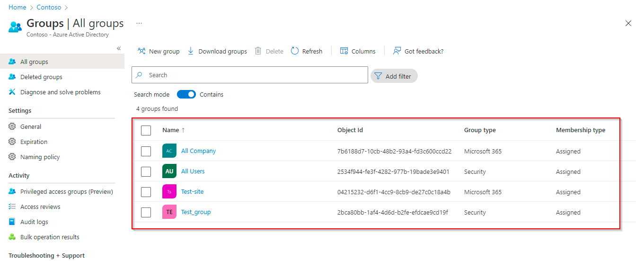Check the Test_group row checkbox
The height and width of the screenshot is (261, 644).
[x=146, y=212]
